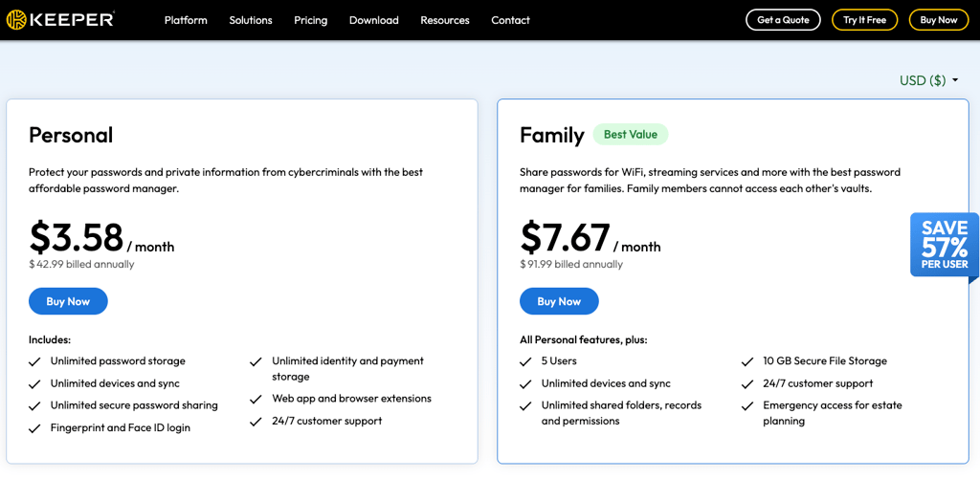Go to the Pricing page
Screen dimensions: 980x479
coord(311,20)
